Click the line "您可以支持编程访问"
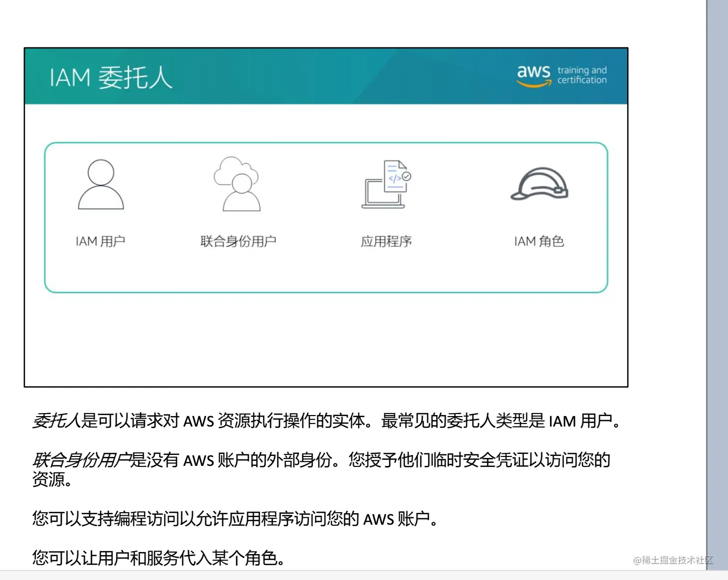This screenshot has height=580, width=728. (235, 519)
